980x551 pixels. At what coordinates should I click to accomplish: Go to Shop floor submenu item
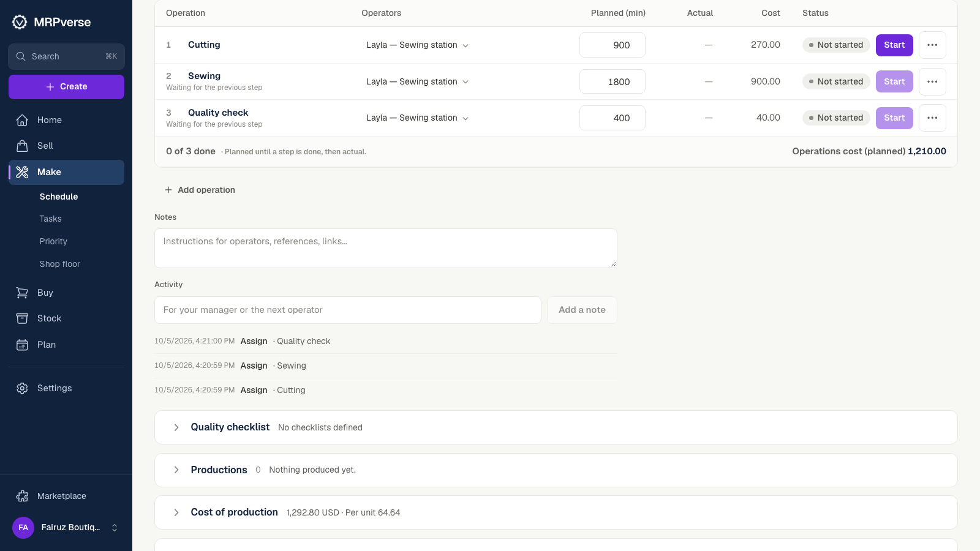(59, 264)
